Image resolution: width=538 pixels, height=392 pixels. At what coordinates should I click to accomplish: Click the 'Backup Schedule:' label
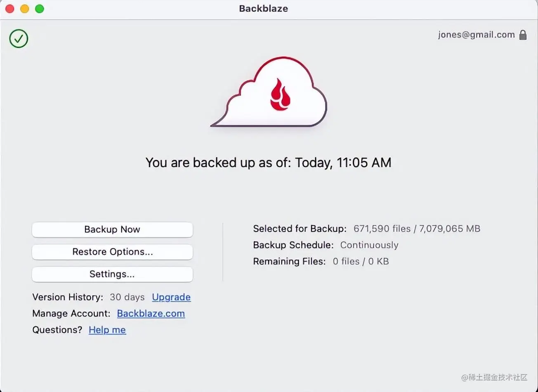pyautogui.click(x=293, y=245)
